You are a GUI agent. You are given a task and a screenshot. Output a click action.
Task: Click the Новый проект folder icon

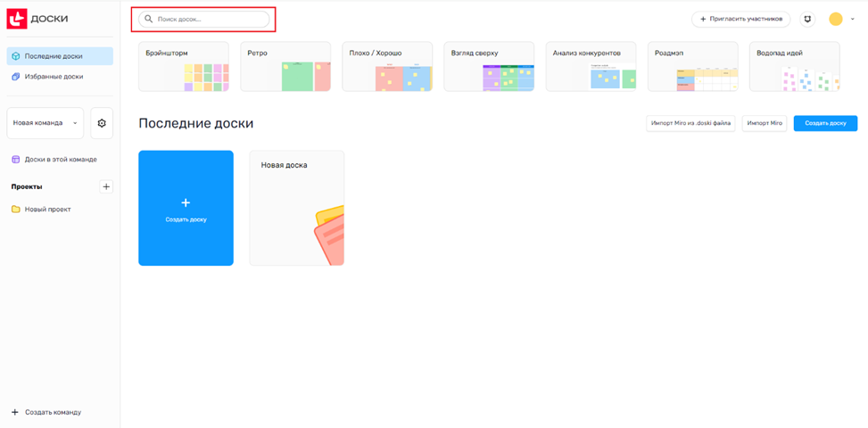coord(16,209)
